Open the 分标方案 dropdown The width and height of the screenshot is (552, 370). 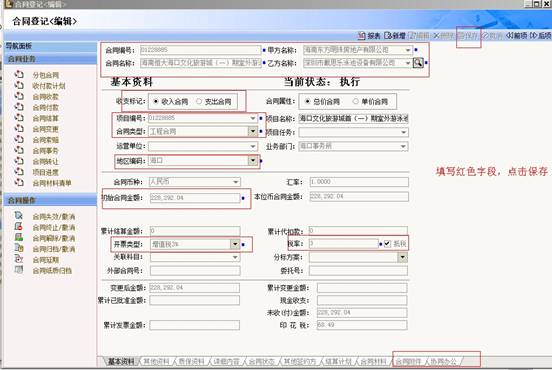point(402,257)
